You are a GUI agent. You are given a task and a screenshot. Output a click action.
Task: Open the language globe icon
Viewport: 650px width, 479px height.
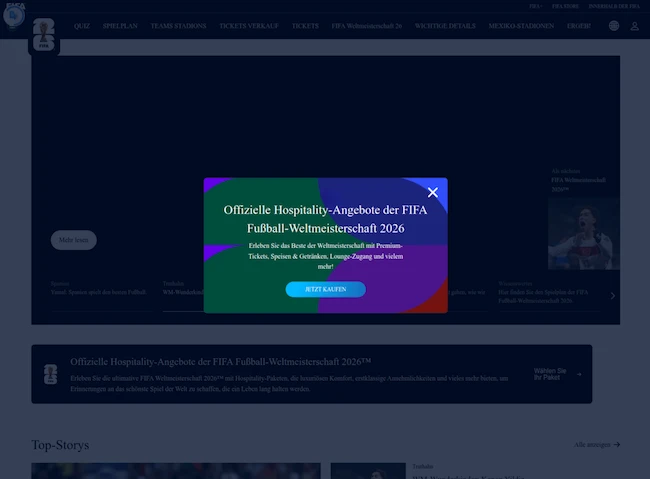tap(614, 26)
